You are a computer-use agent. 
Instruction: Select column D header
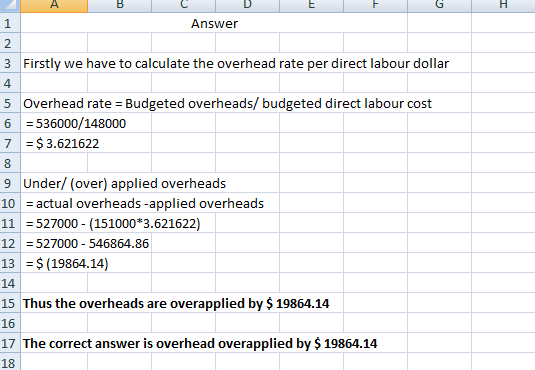pos(247,6)
